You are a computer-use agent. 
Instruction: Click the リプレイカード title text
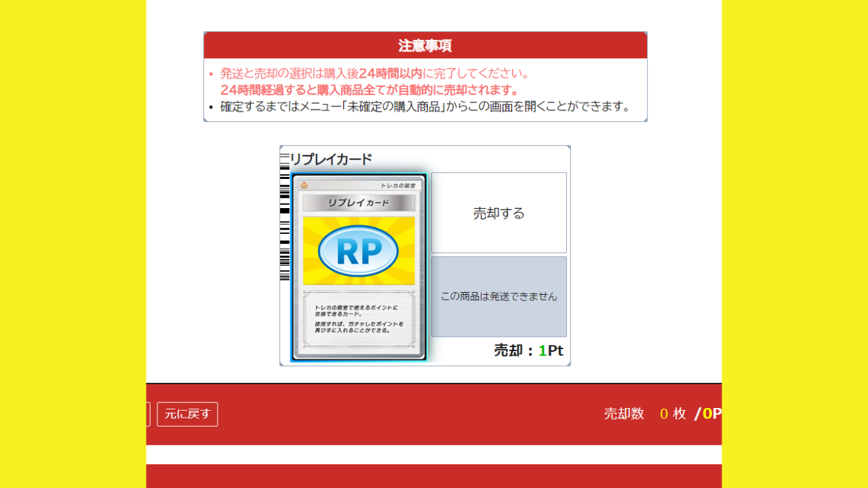pyautogui.click(x=331, y=159)
